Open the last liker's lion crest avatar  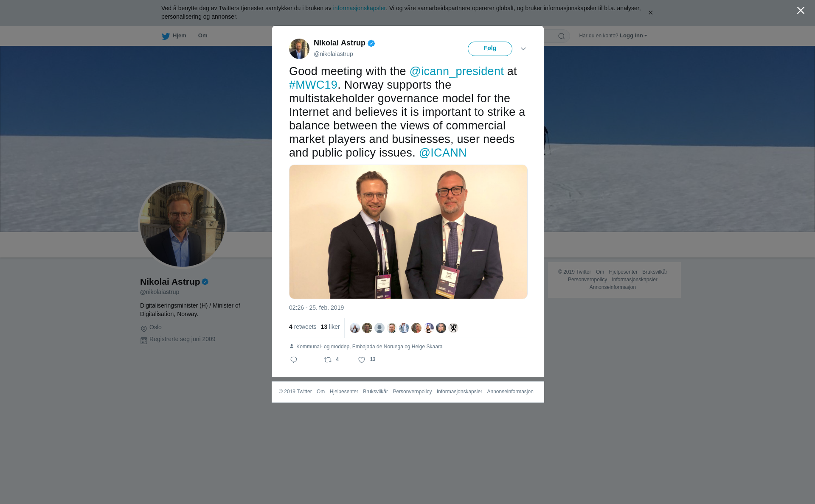[453, 328]
